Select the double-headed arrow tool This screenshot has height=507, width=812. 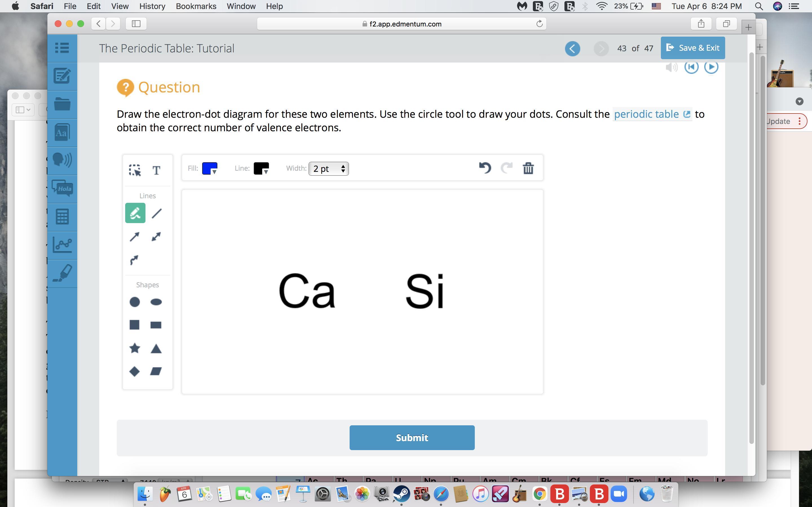point(156,237)
